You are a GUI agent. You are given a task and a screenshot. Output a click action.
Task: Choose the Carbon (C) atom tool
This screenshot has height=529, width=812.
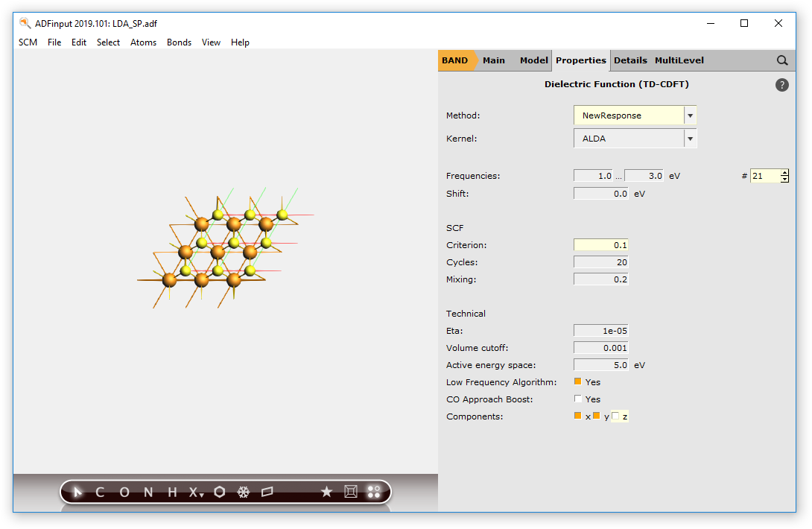tap(100, 492)
